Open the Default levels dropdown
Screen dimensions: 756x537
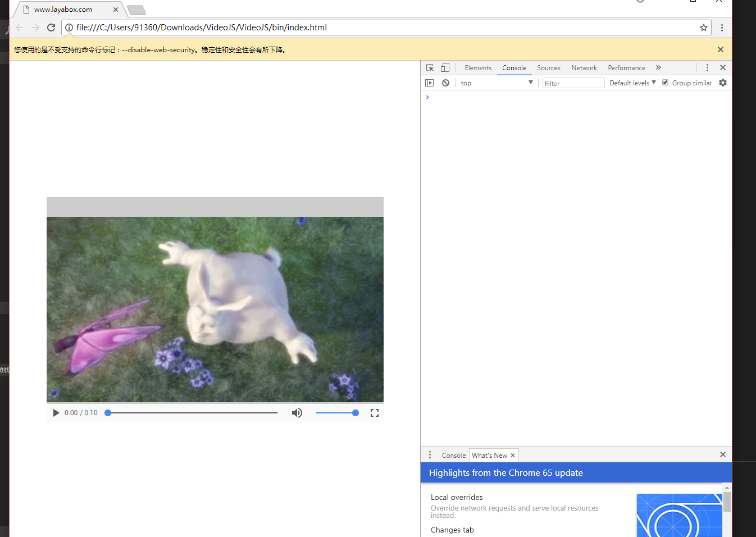click(632, 83)
